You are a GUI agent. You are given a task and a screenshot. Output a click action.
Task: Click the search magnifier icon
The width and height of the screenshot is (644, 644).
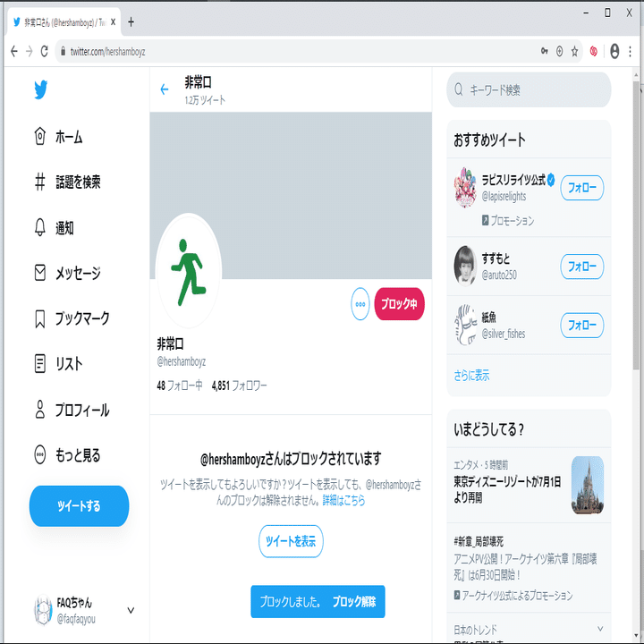[459, 89]
